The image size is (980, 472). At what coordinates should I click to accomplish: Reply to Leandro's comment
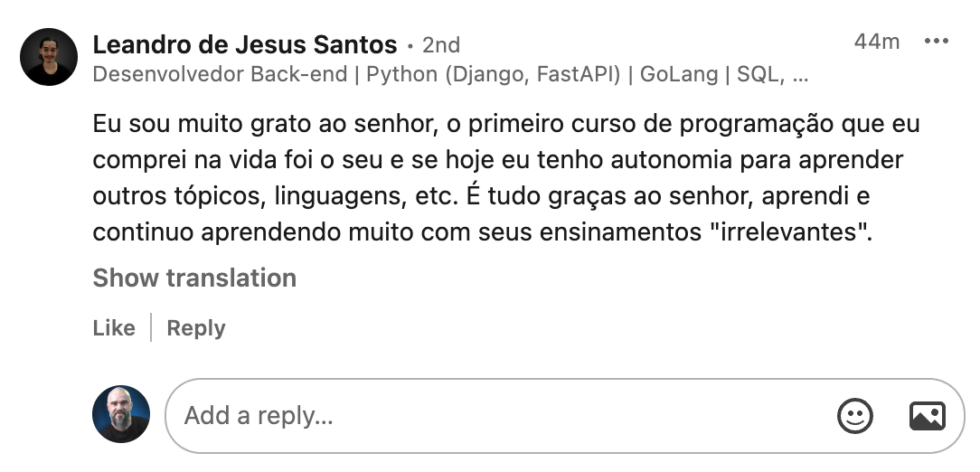(x=196, y=328)
